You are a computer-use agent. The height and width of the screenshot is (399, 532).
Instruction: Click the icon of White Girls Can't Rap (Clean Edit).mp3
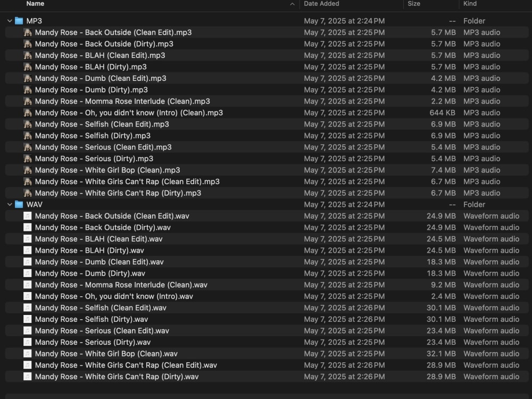point(28,182)
